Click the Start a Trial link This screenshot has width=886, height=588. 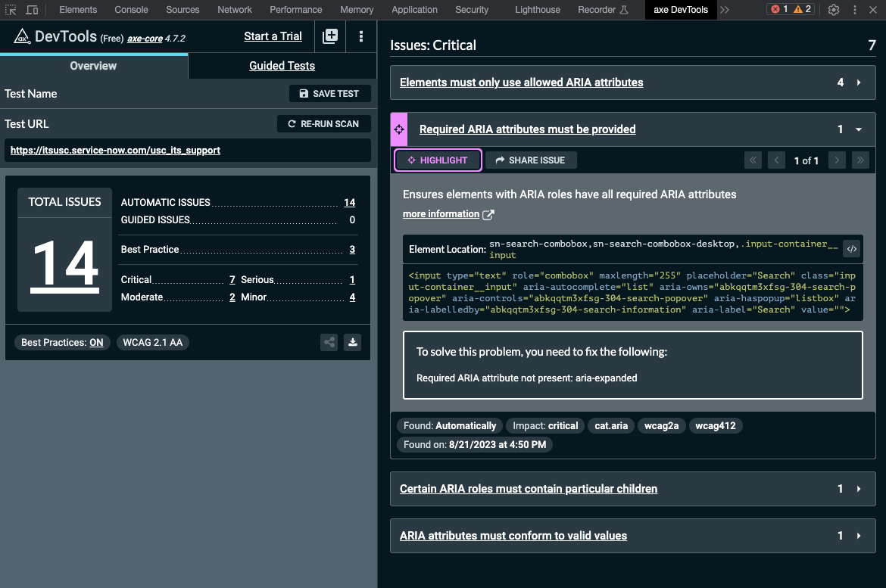click(x=273, y=36)
